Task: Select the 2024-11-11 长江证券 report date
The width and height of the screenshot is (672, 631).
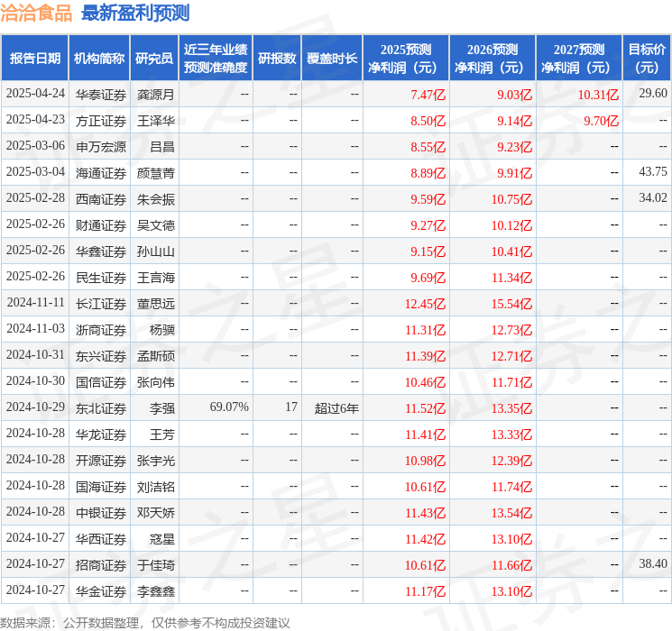Action: (x=35, y=303)
